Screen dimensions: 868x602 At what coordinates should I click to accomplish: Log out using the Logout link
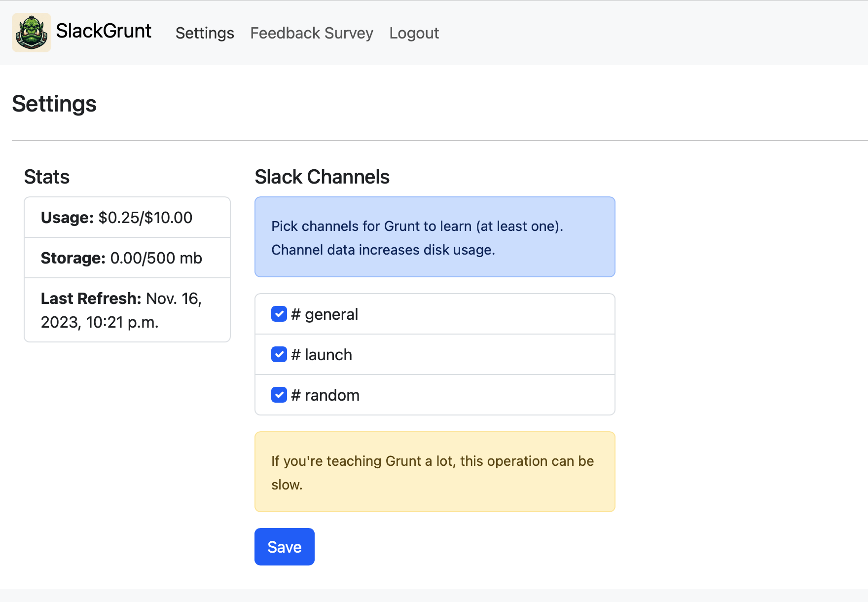click(x=414, y=33)
